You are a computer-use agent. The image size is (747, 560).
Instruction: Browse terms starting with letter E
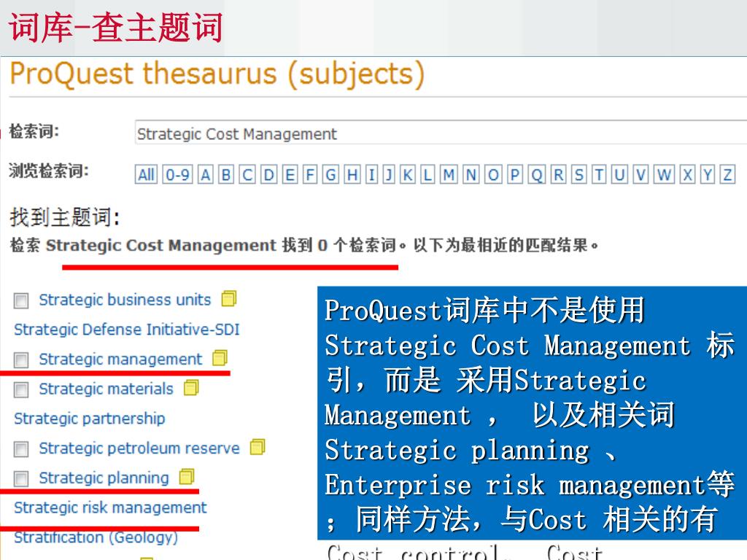point(289,175)
